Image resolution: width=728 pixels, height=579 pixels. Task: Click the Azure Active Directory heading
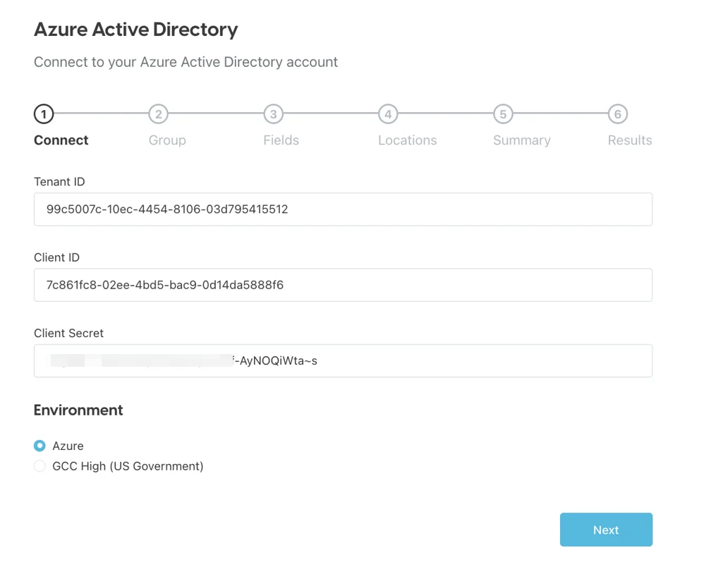135,30
